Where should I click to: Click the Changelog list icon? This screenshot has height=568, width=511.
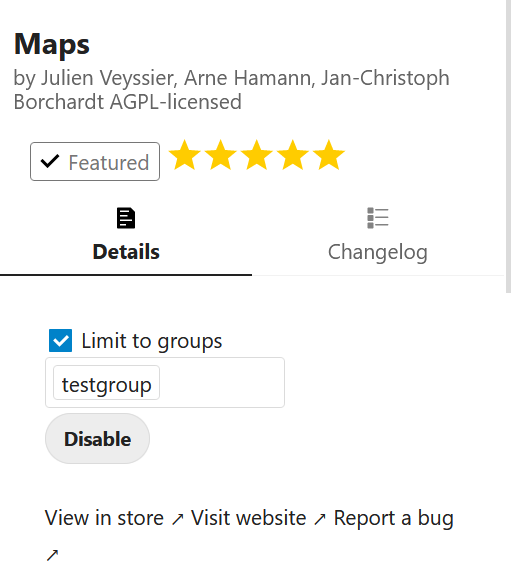pyautogui.click(x=378, y=218)
